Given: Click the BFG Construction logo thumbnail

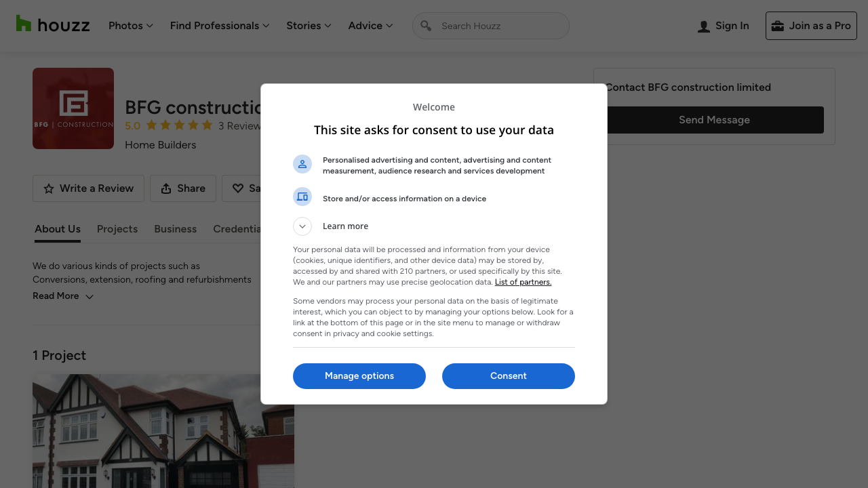Looking at the screenshot, I should point(73,108).
